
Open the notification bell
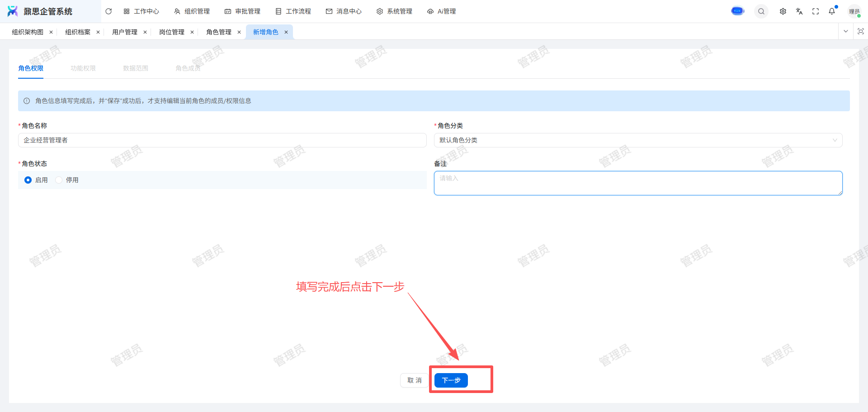pos(832,11)
